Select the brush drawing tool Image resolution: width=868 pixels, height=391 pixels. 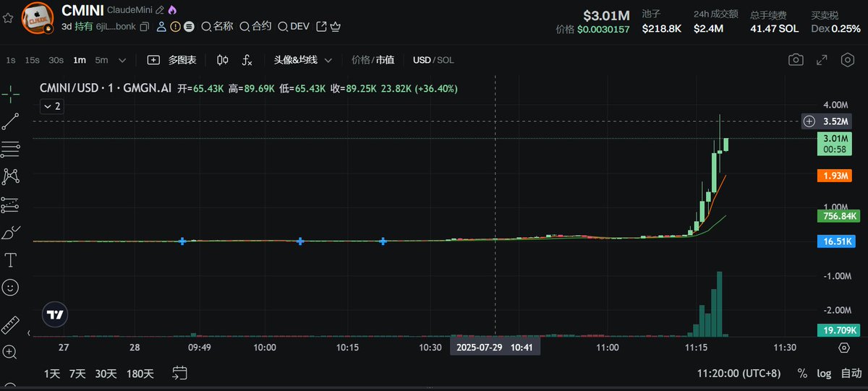pyautogui.click(x=10, y=232)
